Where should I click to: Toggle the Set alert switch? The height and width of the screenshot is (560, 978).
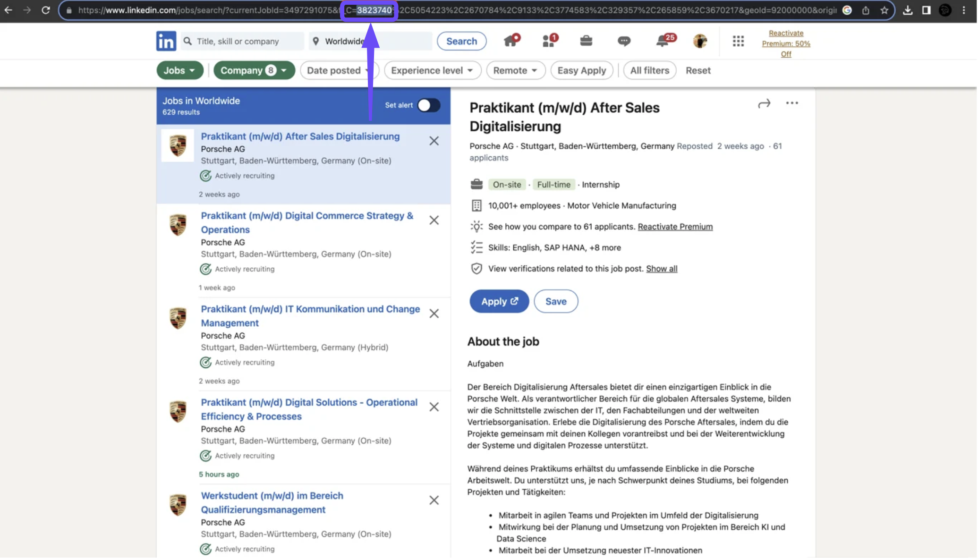429,105
